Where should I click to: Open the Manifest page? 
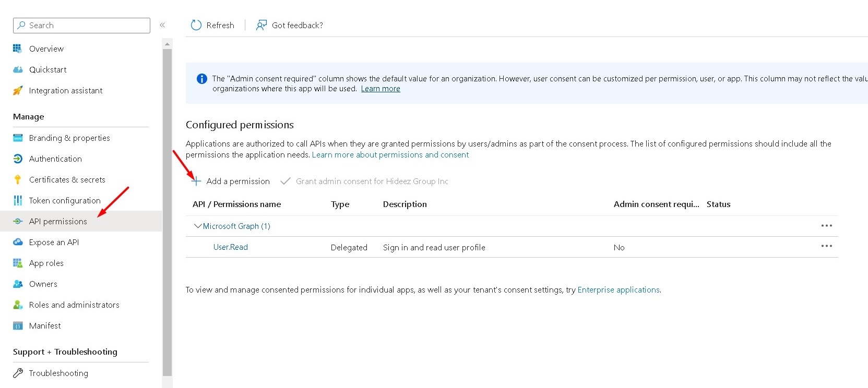pyautogui.click(x=45, y=325)
